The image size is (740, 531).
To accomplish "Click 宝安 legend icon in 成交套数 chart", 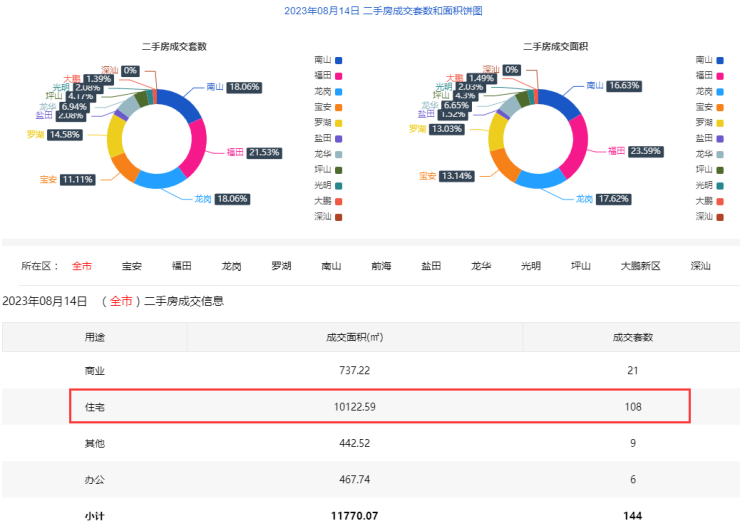I will [x=339, y=106].
